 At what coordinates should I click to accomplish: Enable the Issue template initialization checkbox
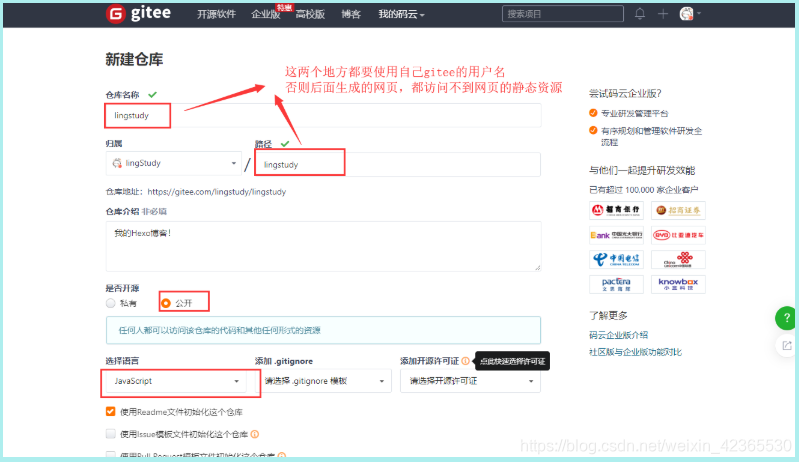111,434
